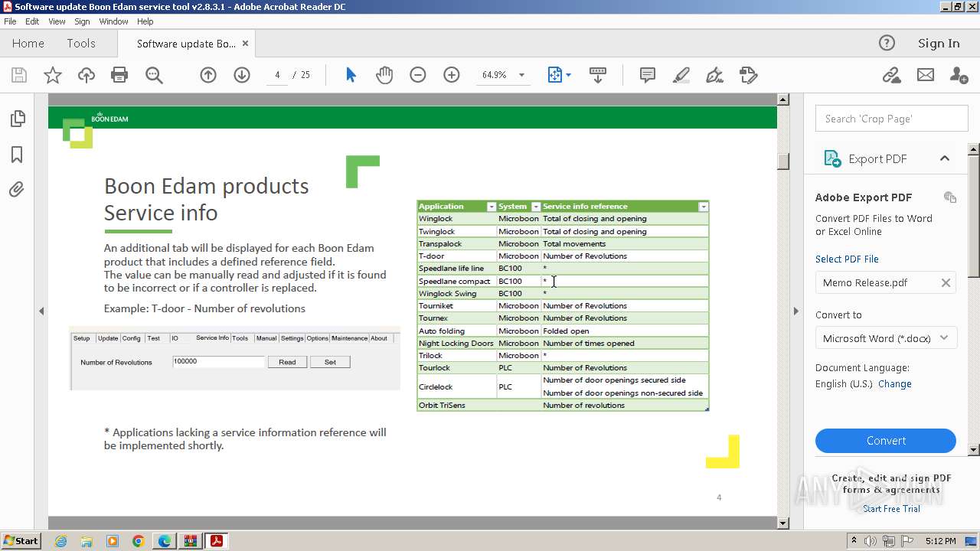Viewport: 980px width, 551px height.
Task: Click the page number field
Action: [277, 75]
